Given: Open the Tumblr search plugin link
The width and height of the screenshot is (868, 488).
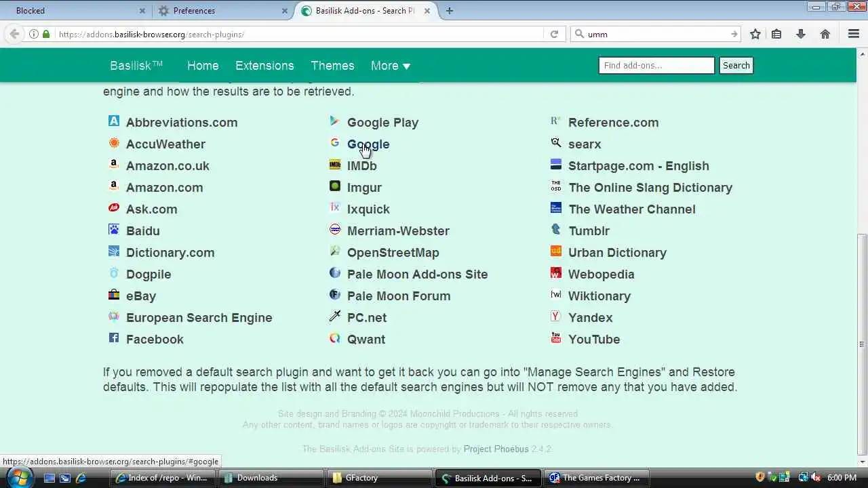Looking at the screenshot, I should (x=589, y=231).
